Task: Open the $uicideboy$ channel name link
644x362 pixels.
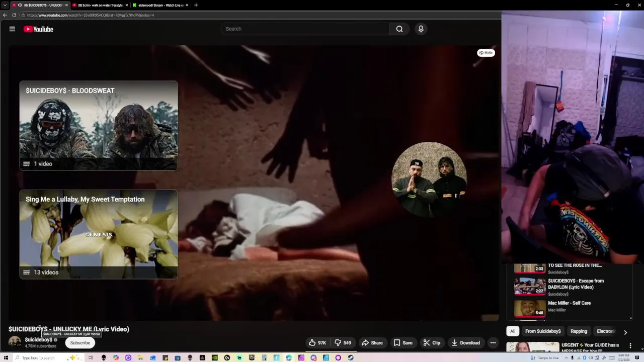Action: point(39,340)
